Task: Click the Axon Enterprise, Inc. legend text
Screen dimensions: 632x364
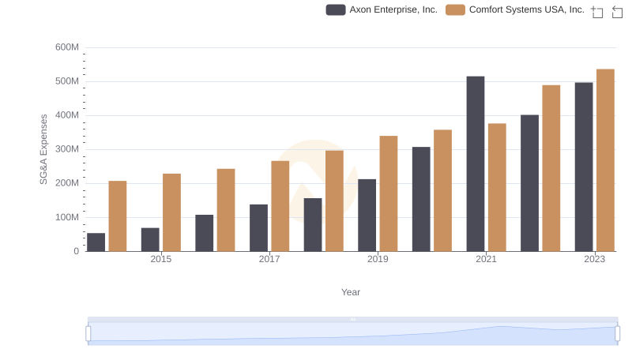Action: [393, 9]
